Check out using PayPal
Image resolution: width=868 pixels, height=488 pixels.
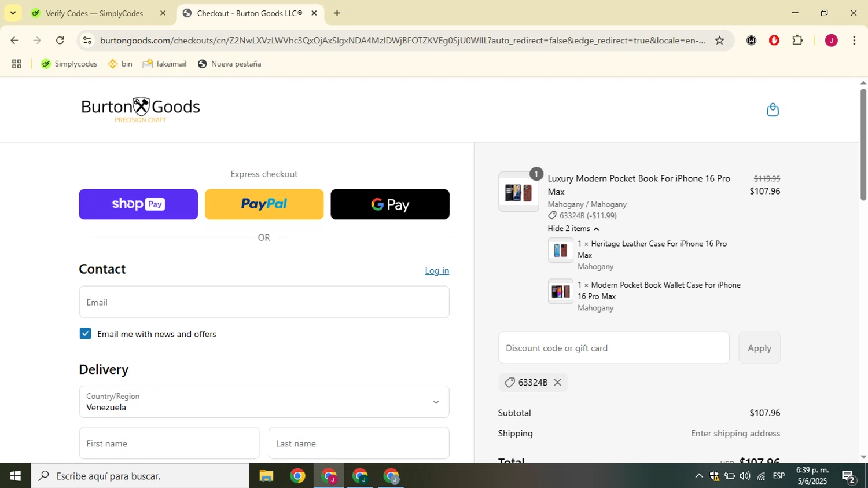(264, 204)
